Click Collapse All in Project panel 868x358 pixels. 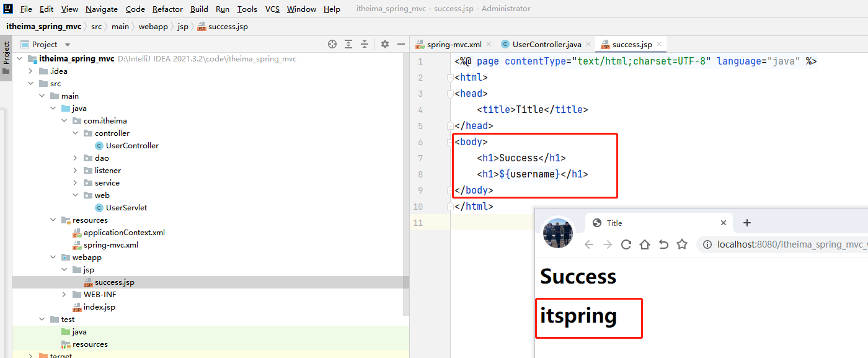coord(365,44)
